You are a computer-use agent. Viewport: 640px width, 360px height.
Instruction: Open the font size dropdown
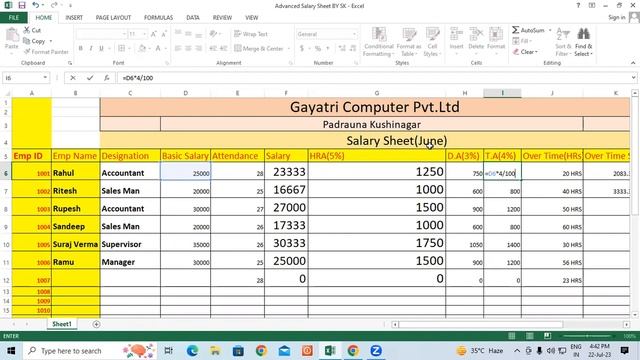(x=144, y=34)
